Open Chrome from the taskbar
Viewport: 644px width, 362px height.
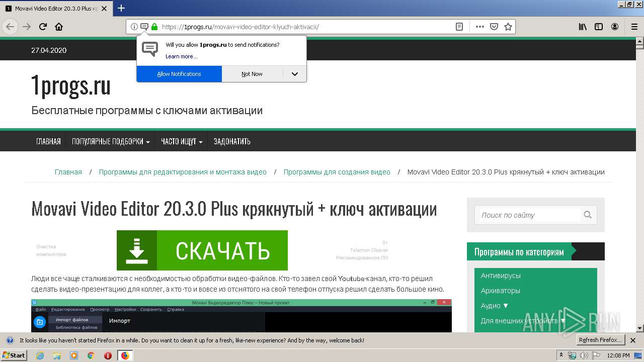91,355
